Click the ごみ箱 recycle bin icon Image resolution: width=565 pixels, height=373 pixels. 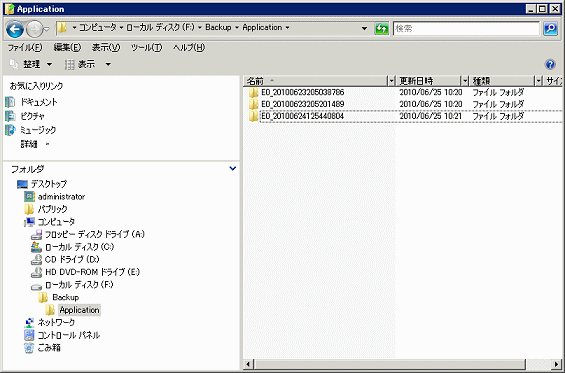click(29, 348)
